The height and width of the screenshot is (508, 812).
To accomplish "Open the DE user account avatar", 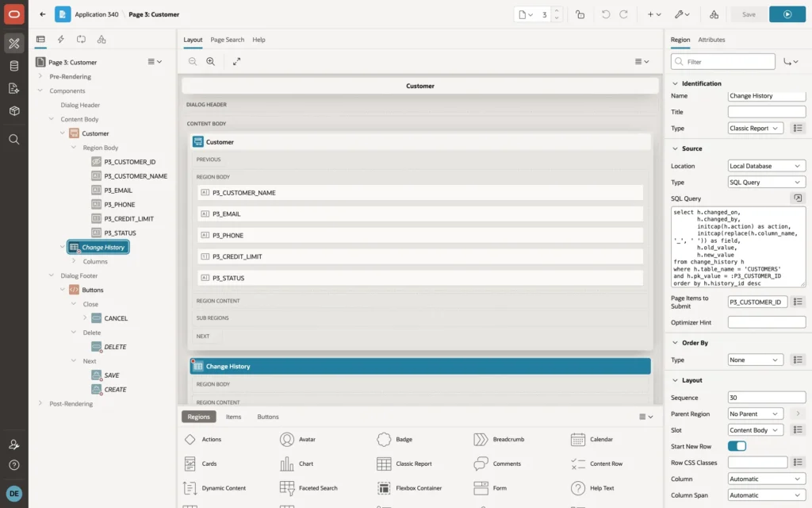I will pyautogui.click(x=14, y=494).
